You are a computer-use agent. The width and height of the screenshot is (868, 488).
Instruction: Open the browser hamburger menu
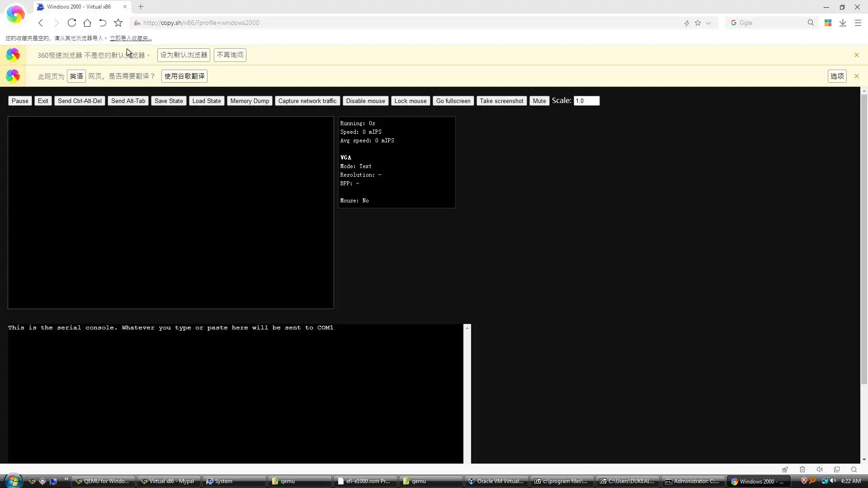coord(858,23)
